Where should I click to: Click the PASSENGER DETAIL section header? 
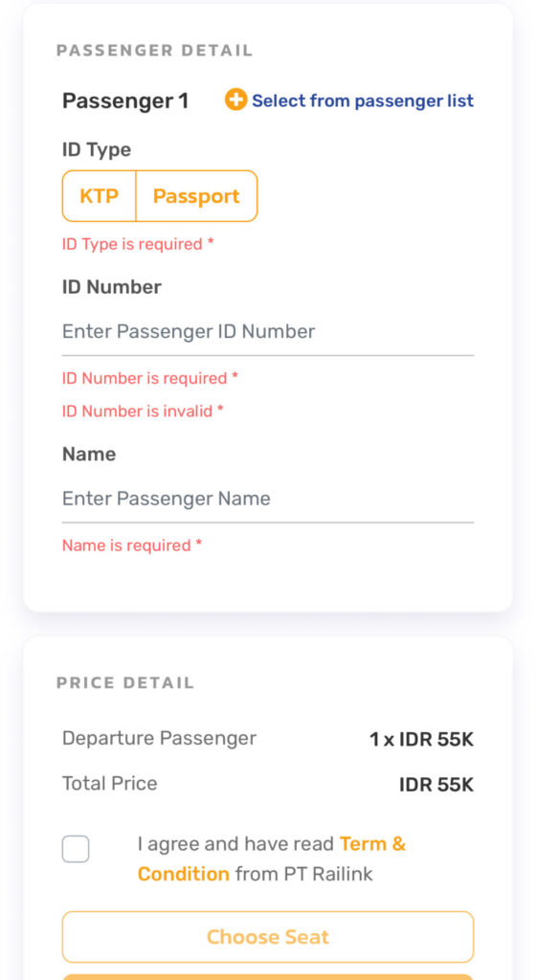155,51
